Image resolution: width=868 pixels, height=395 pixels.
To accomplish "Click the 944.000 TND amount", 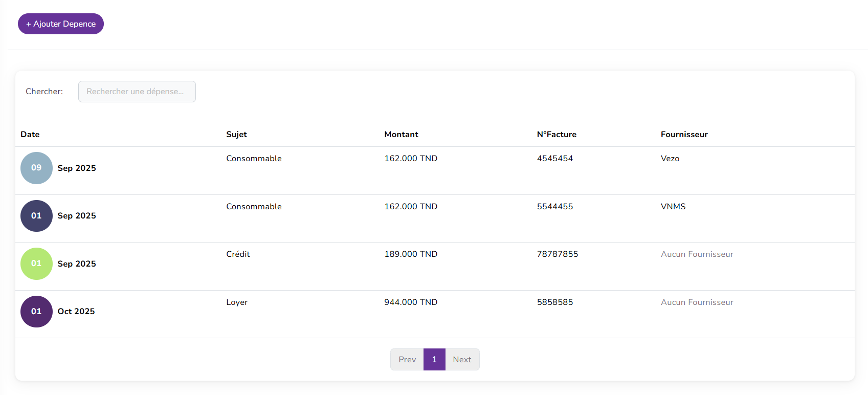I will (x=411, y=302).
